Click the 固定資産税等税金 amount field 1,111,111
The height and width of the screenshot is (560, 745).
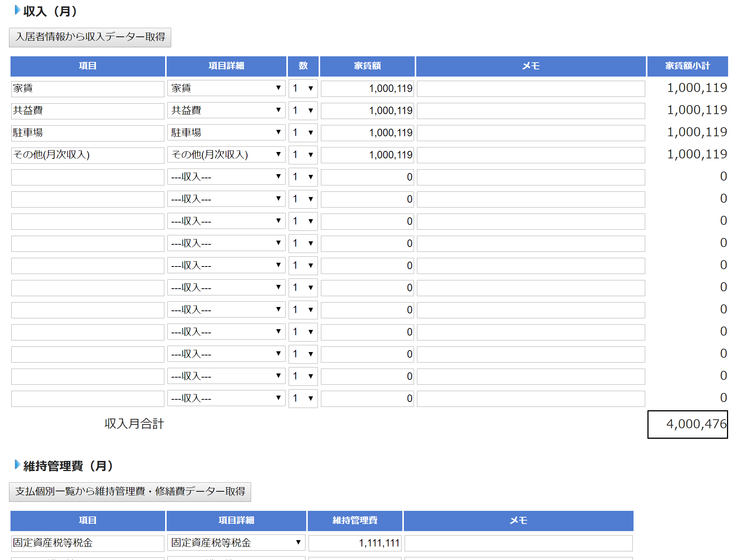355,543
